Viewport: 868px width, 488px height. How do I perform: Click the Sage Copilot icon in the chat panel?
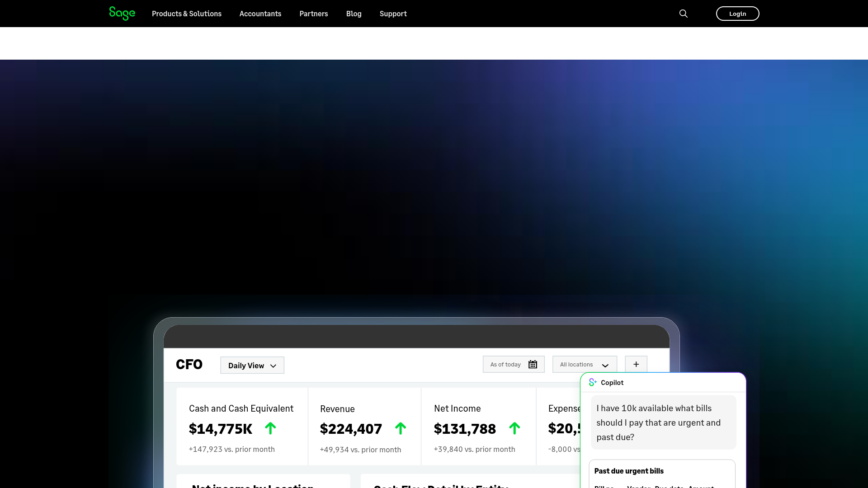[x=593, y=382]
